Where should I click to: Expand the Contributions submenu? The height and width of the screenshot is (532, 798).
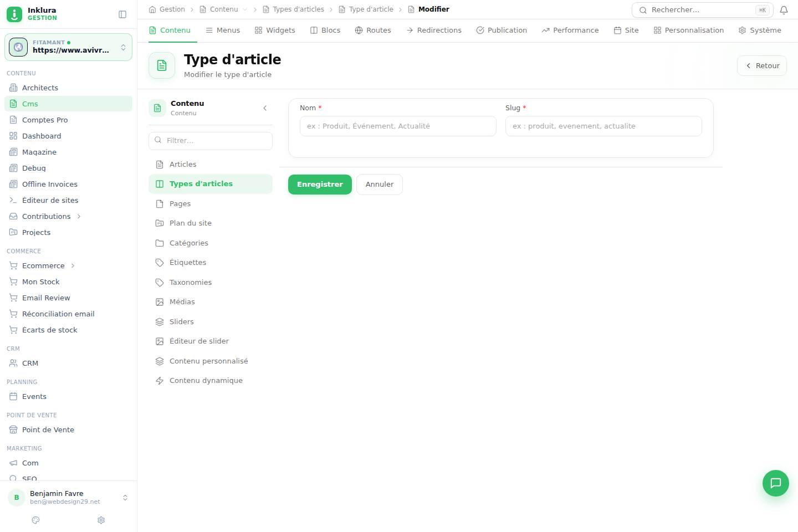(79, 217)
